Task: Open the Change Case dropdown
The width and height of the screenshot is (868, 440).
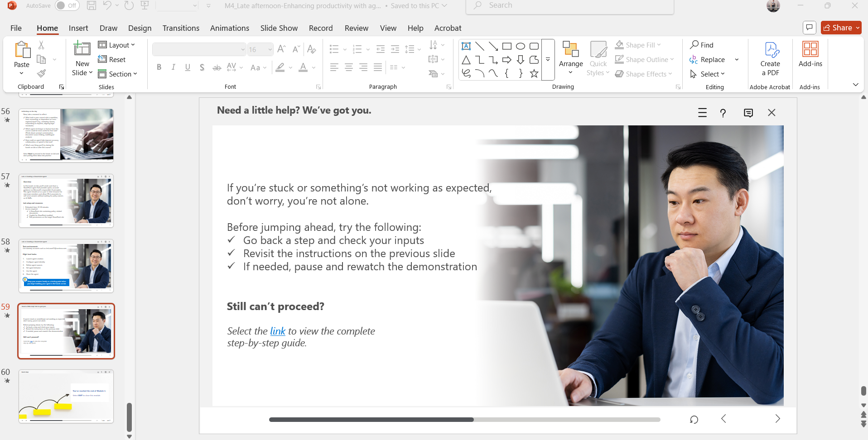Action: [258, 67]
